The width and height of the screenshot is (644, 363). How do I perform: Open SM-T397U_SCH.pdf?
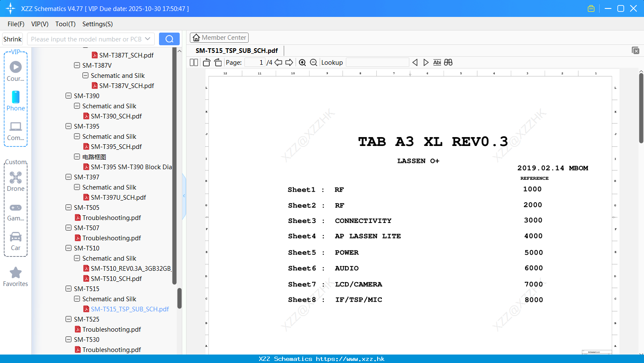[x=118, y=197]
